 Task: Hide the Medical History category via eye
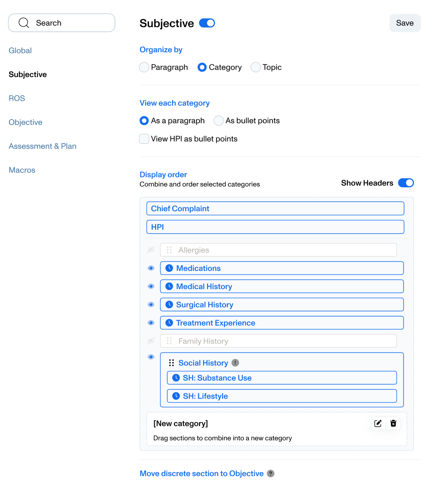click(x=151, y=286)
